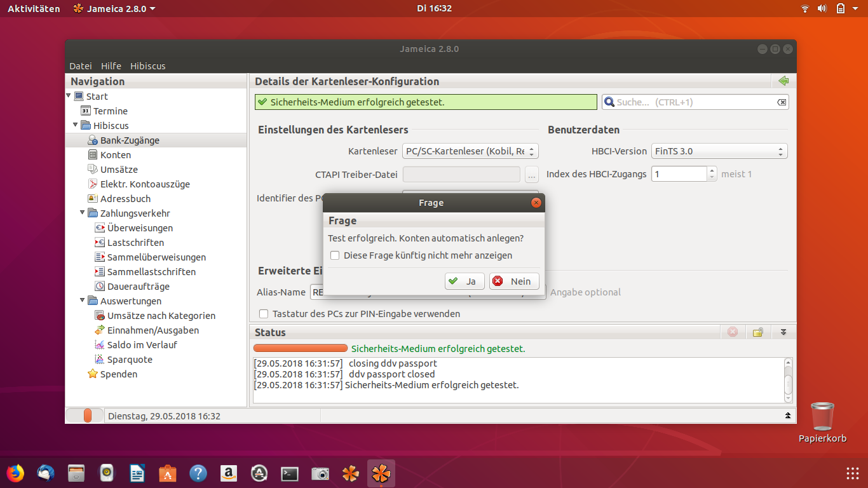
Task: Check 'Diese Frage künftig nicht mehr anzeigen'
Action: (335, 255)
